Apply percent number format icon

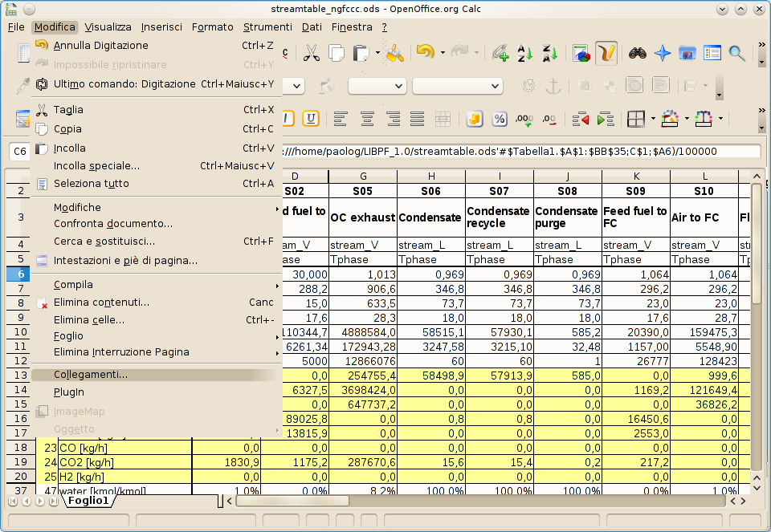click(499, 120)
